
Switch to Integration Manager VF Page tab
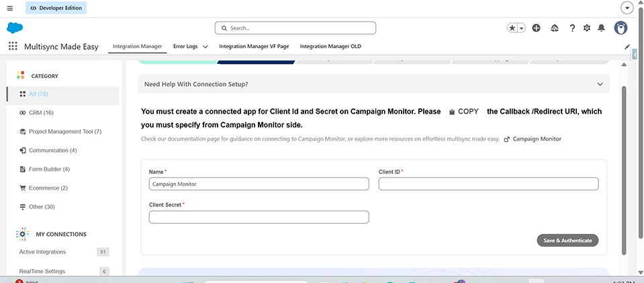click(254, 46)
